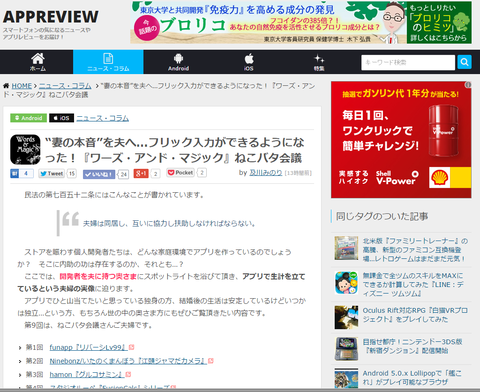Click the ニュース・コラム breadcrumb link
The image size is (480, 392).
pos(65,86)
